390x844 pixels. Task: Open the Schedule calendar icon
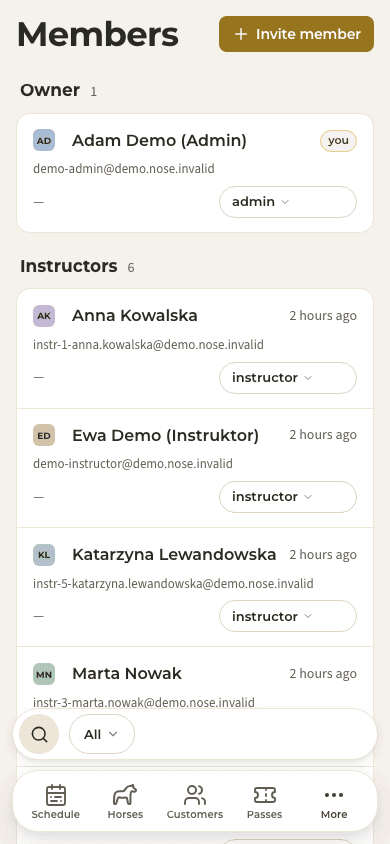[x=55, y=795]
